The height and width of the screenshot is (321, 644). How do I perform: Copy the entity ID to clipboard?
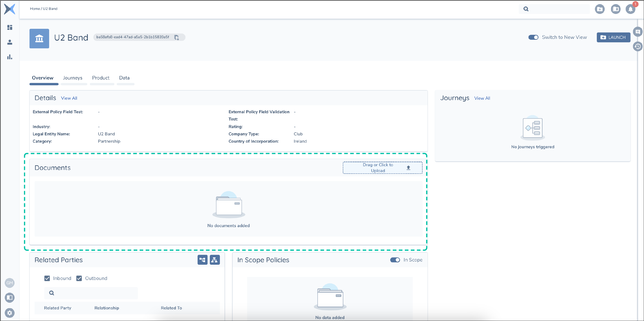click(177, 37)
